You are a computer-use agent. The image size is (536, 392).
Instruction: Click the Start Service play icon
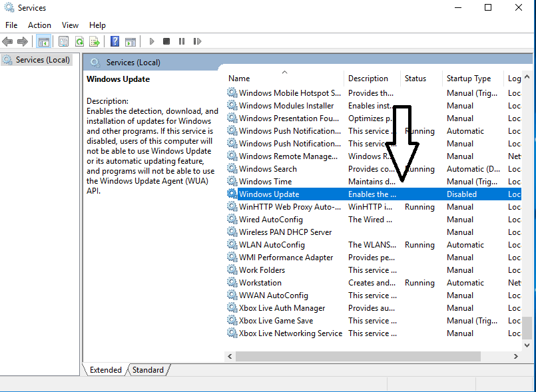152,42
